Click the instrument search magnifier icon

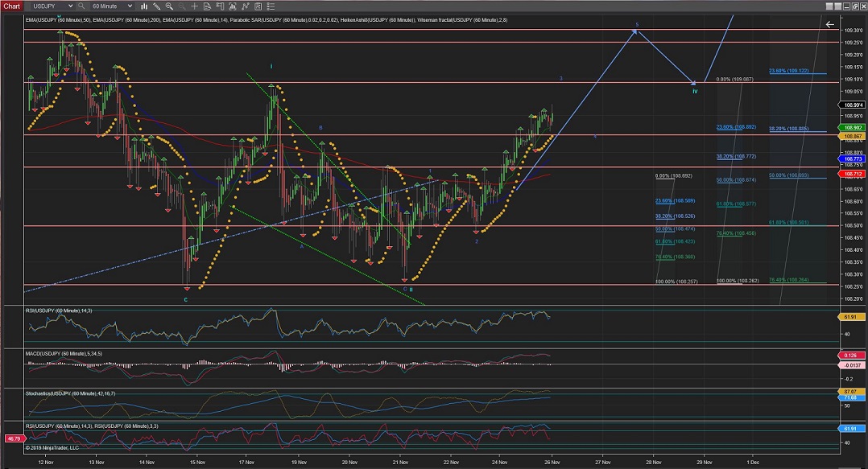(82, 6)
